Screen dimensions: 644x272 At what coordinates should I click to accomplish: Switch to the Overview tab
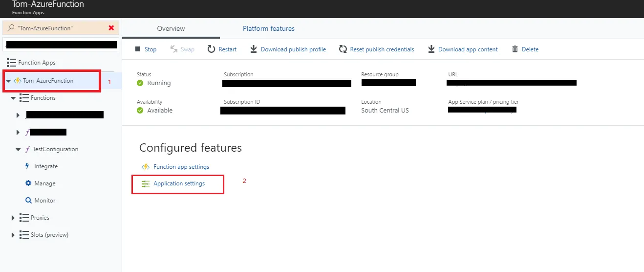(171, 29)
